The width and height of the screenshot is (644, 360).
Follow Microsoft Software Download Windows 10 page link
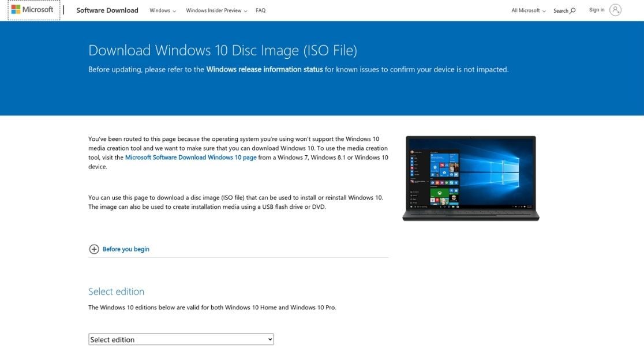[190, 157]
